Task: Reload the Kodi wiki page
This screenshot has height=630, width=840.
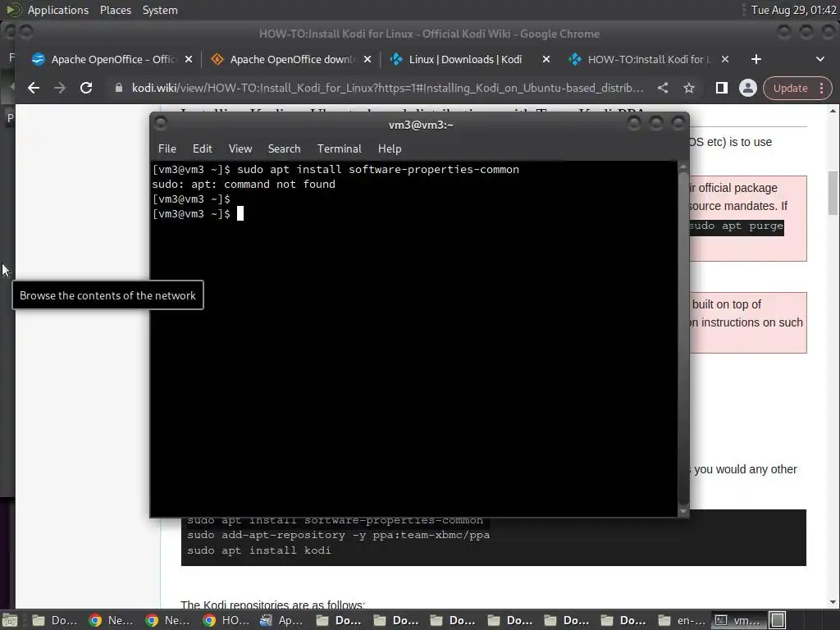Action: click(86, 88)
